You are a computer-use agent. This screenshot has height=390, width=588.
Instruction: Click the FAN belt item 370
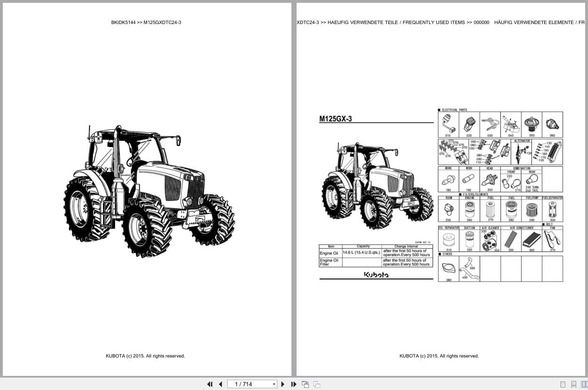tap(552, 239)
